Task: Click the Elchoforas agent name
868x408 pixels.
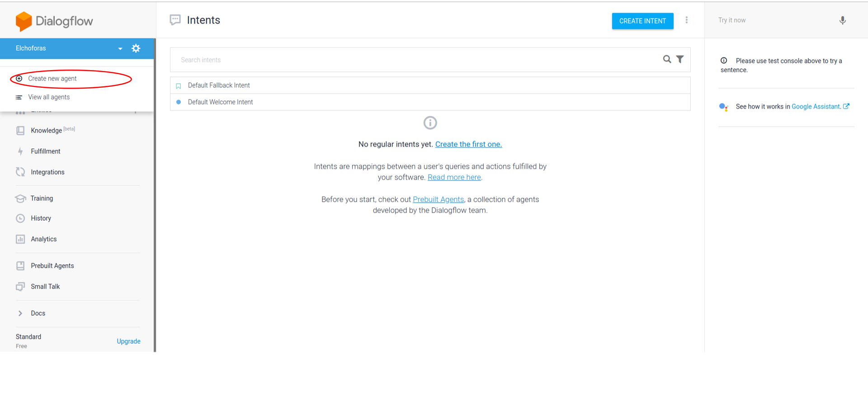Action: pos(31,48)
